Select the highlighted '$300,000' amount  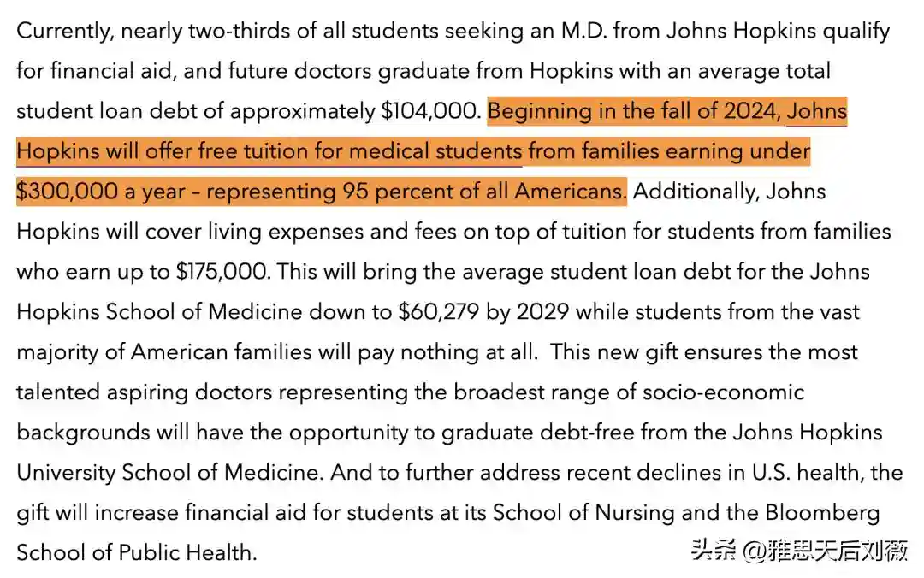click(x=67, y=192)
